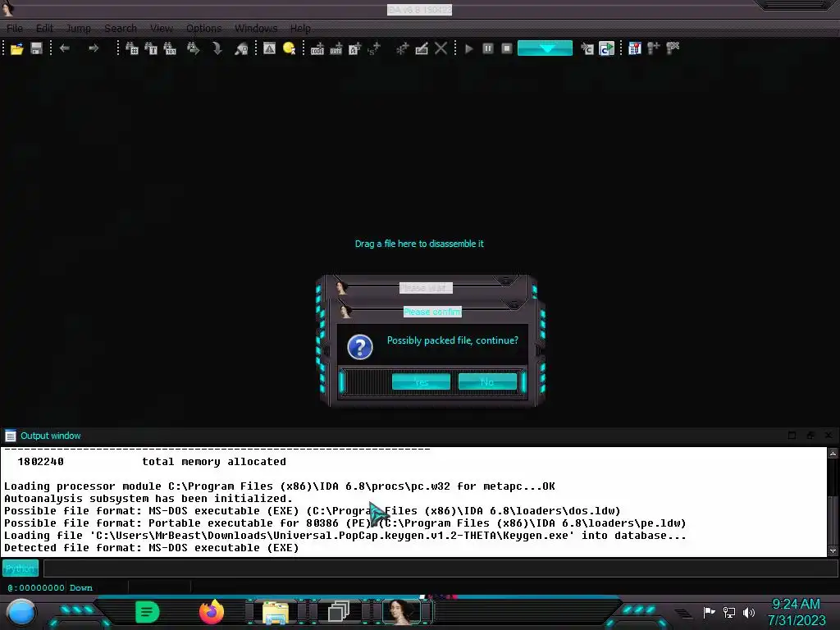
Task: Click the run script C icon
Action: pos(606,48)
